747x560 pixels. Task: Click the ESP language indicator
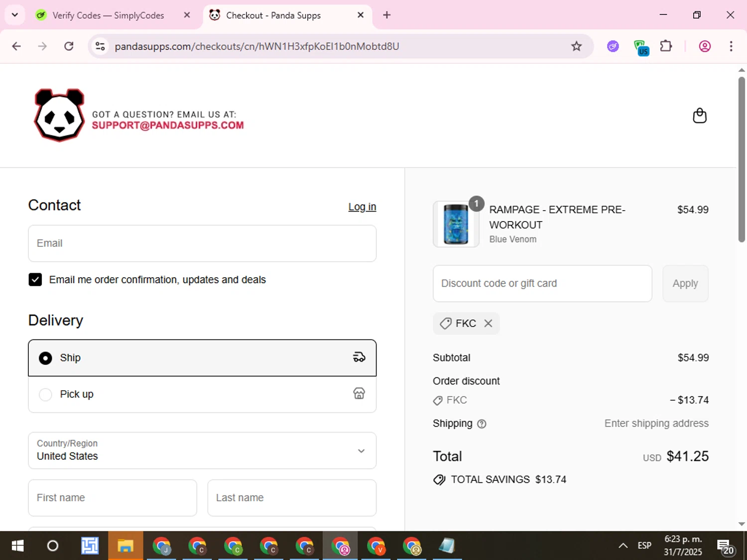coord(644,546)
